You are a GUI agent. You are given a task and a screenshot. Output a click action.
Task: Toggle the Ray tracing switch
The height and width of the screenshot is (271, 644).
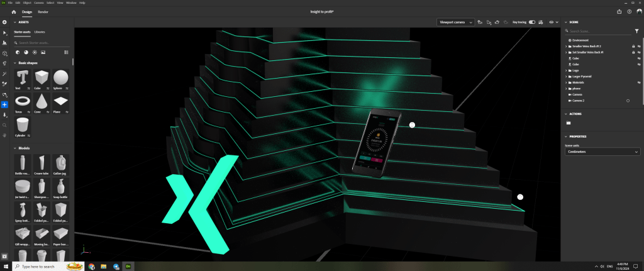coord(532,22)
